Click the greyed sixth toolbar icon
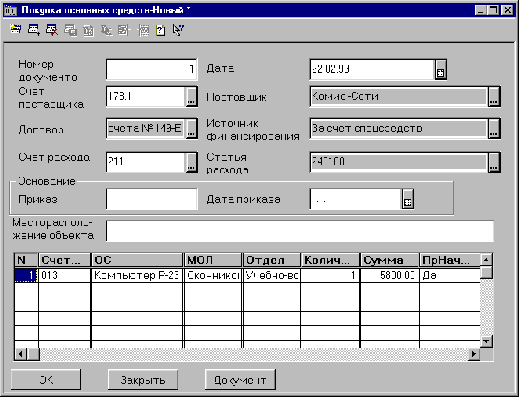This screenshot has width=520, height=398. click(107, 30)
